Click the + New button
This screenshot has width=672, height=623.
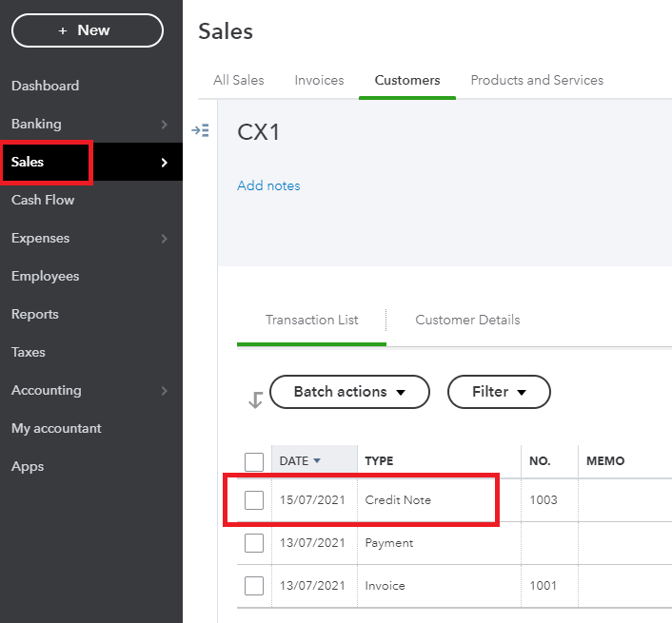[87, 30]
